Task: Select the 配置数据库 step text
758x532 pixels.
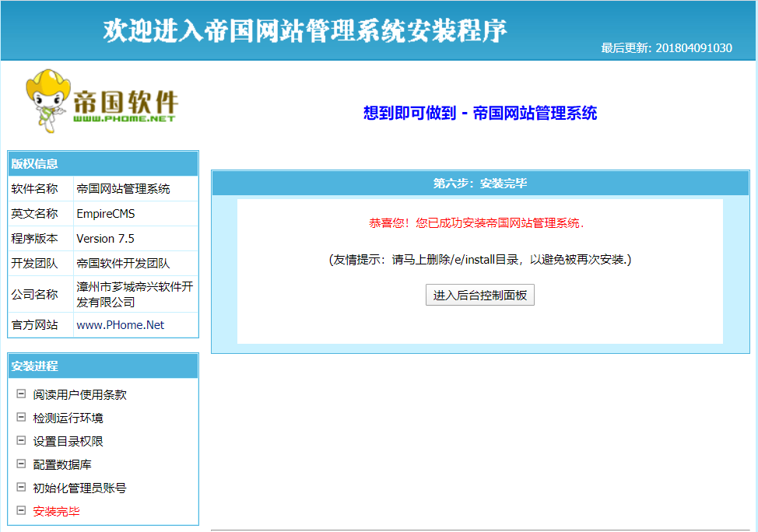Action: (62, 465)
